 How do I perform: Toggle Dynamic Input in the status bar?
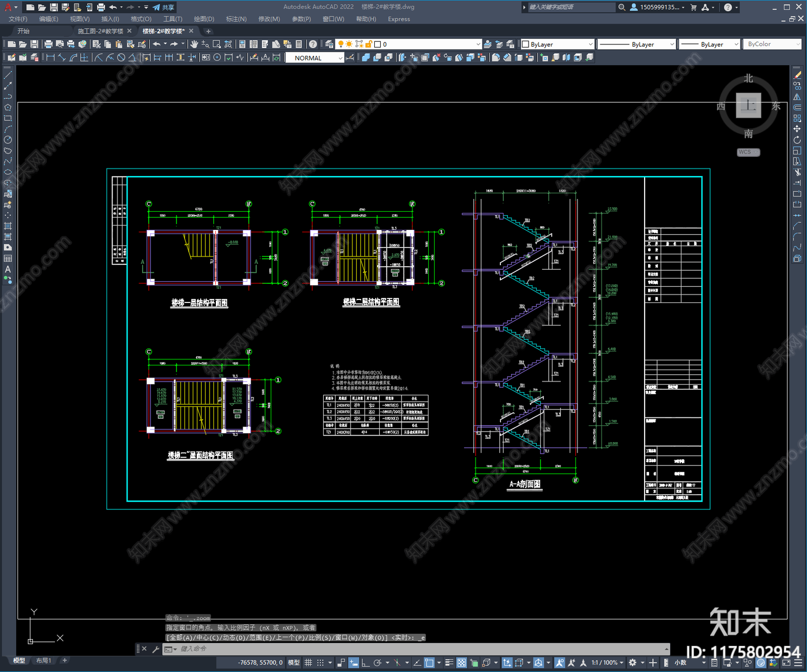(x=354, y=662)
